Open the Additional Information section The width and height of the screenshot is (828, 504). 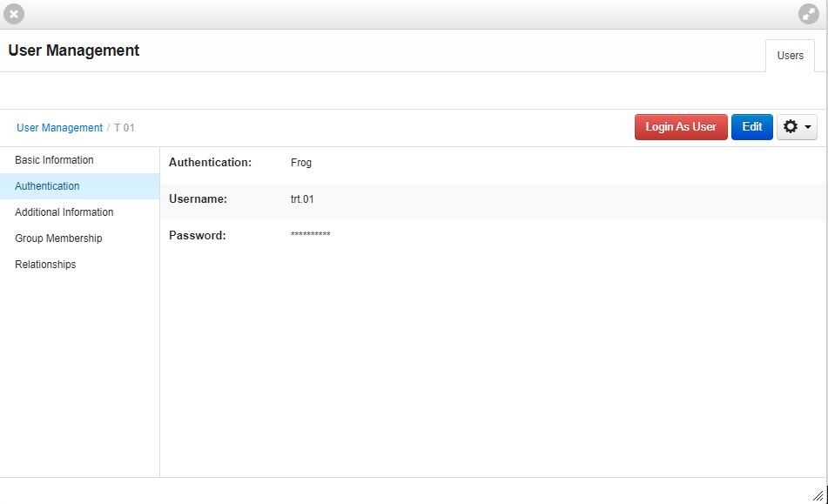[80, 212]
